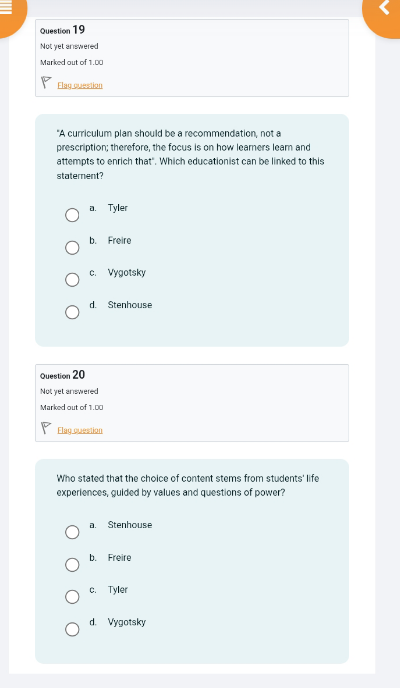
Task: Choose Stenhouse as answer to question 19
Action: 72,312
